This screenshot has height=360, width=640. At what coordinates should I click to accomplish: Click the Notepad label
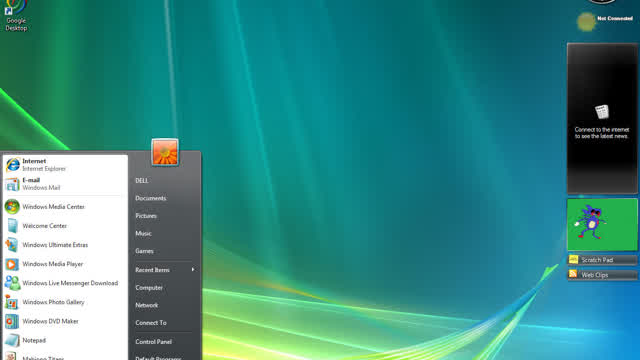point(34,340)
